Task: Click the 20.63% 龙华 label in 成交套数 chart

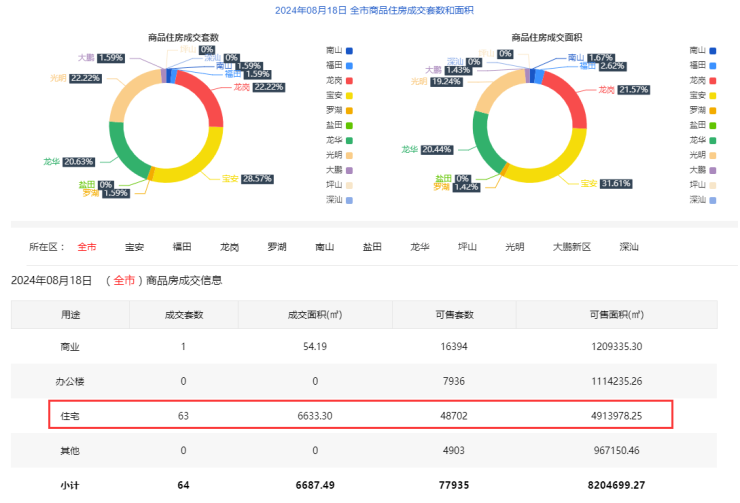Action: 79,162
